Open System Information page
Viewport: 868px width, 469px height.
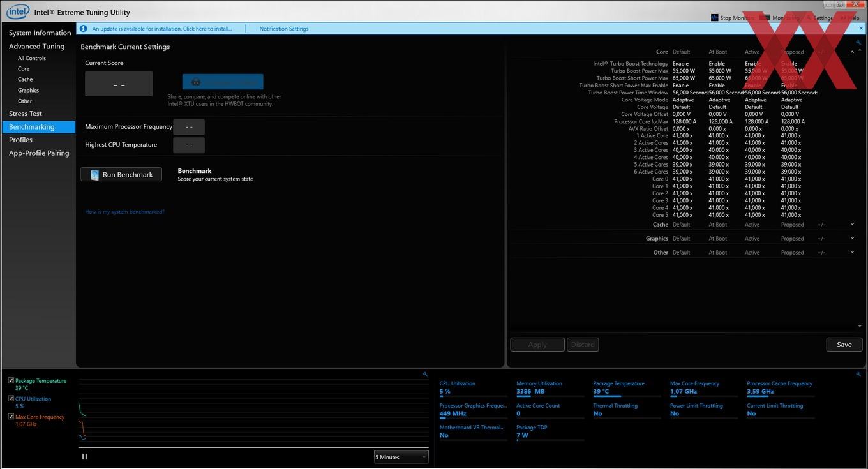[x=40, y=33]
